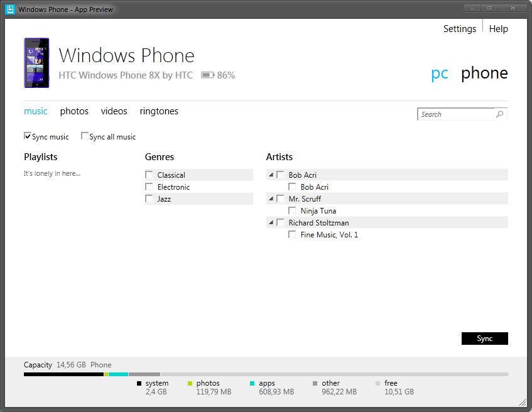Viewport: 532px width, 412px height.
Task: Maximize the Windows Phone app window
Action: click(489, 8)
